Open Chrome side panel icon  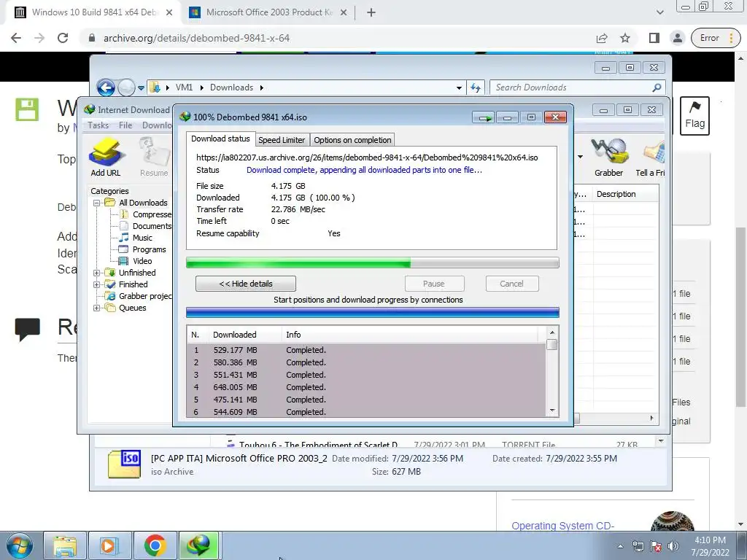[x=654, y=38]
